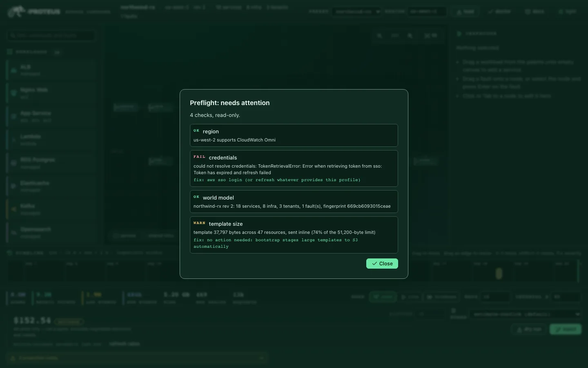Image resolution: width=588 pixels, height=368 pixels.
Task: Select Lambda workload in background palette
Action: (x=51, y=140)
